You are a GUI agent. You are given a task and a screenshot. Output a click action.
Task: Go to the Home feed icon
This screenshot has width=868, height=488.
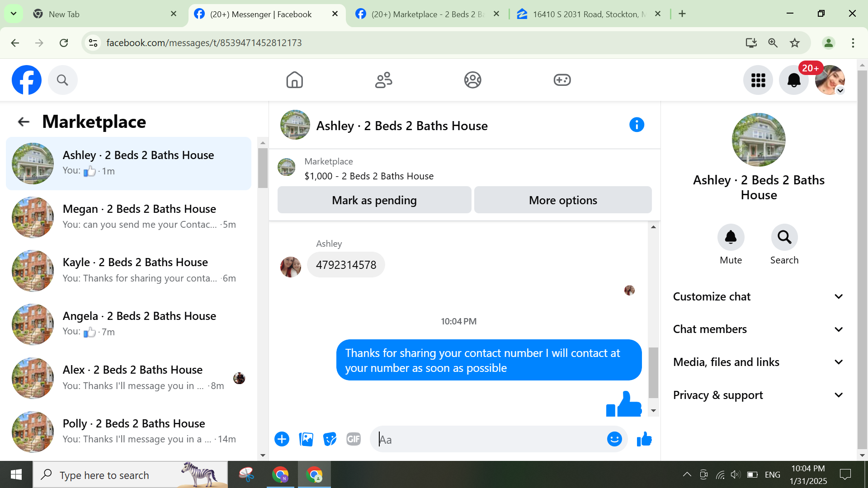[x=294, y=80]
